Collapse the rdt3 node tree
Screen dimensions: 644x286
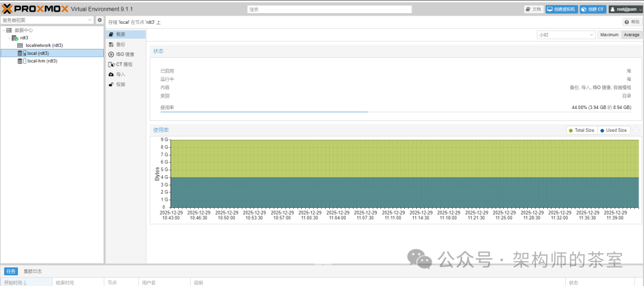click(9, 38)
